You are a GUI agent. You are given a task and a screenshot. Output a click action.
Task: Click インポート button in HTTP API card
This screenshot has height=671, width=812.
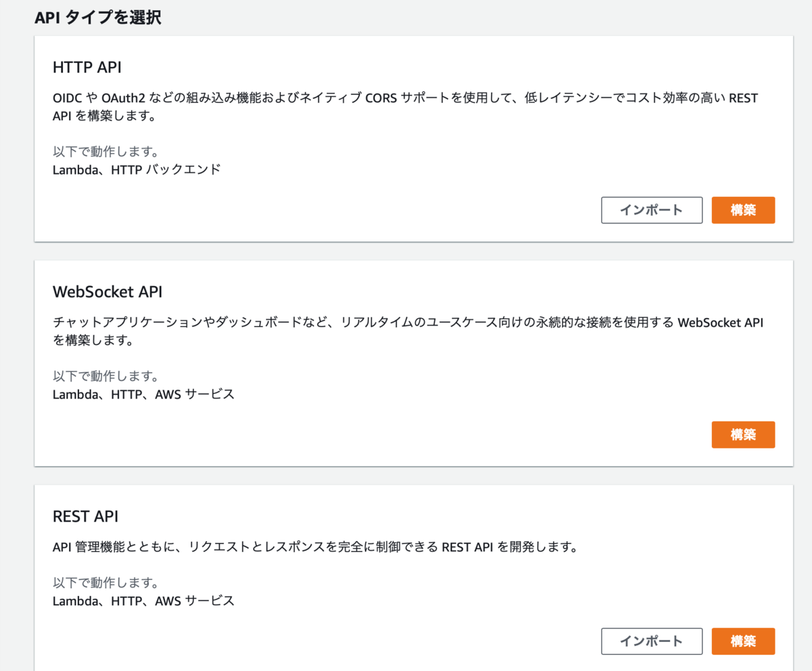tap(652, 210)
